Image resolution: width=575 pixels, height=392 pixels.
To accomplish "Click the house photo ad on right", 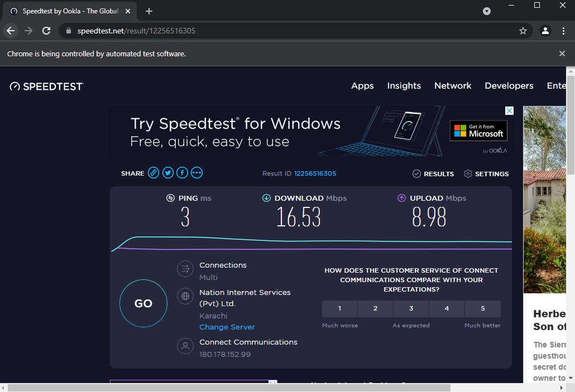I will [544, 200].
